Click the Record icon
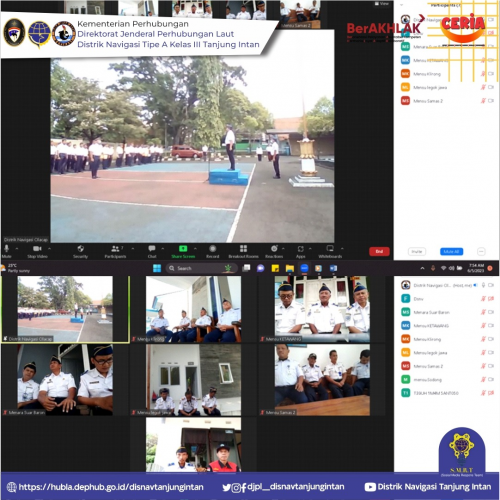The height and width of the screenshot is (500, 500). pos(213,249)
